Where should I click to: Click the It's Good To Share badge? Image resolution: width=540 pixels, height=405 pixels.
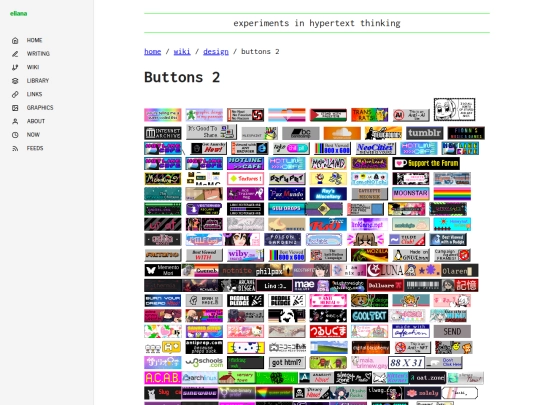click(x=211, y=132)
